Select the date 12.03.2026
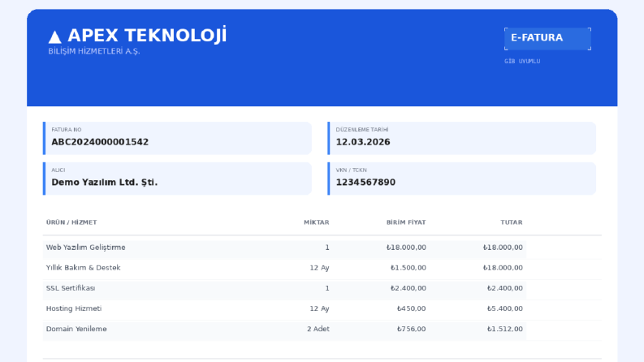The image size is (644, 362). pyautogui.click(x=363, y=142)
